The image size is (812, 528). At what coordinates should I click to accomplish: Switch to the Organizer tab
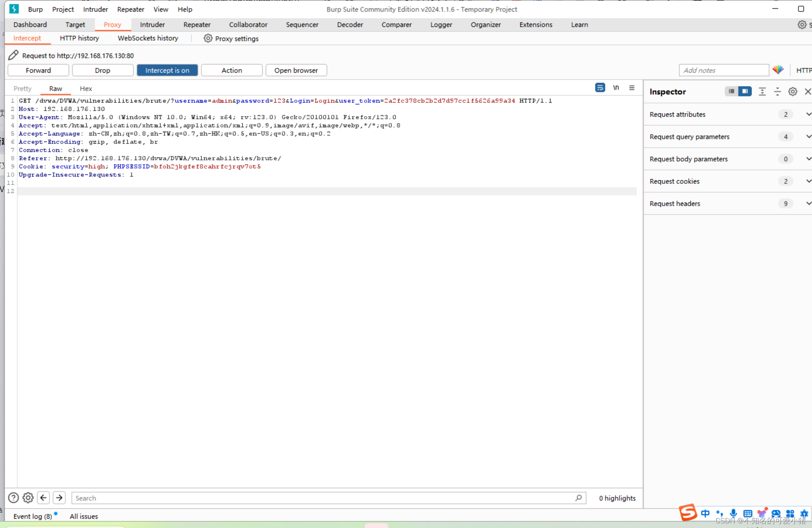point(486,24)
